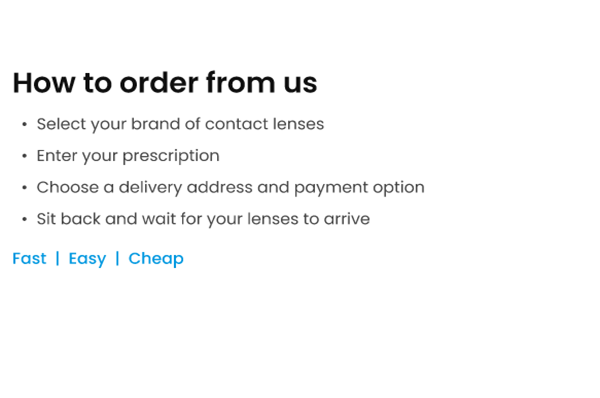Click the separator bar between Easy and Cheap
The width and height of the screenshot is (600, 398).
point(117,258)
